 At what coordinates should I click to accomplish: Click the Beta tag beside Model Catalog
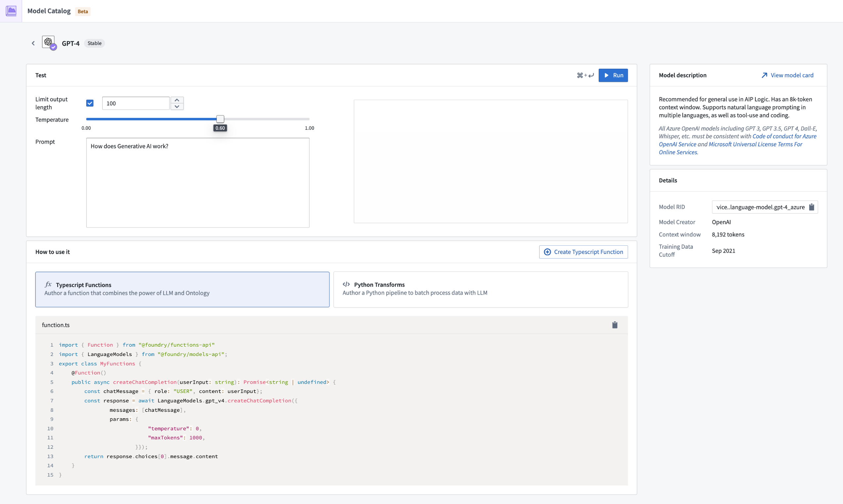point(83,11)
